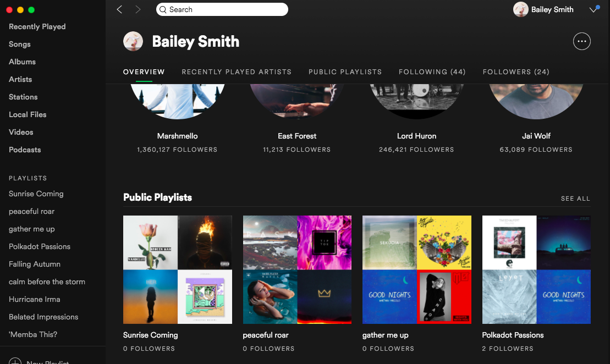Select Hurricane Irma playlist in the sidebar
Image resolution: width=610 pixels, height=364 pixels.
(x=35, y=300)
